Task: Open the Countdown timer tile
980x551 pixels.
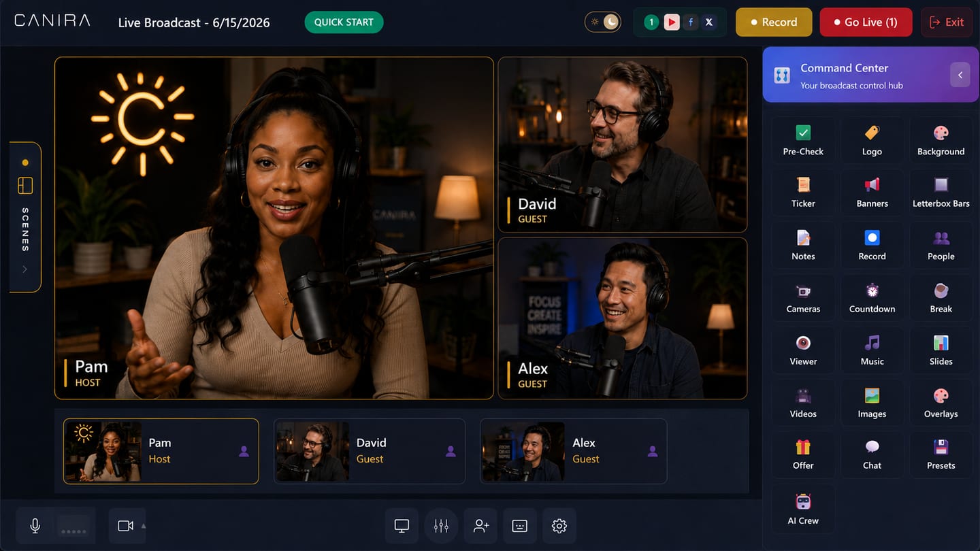Action: pos(872,297)
